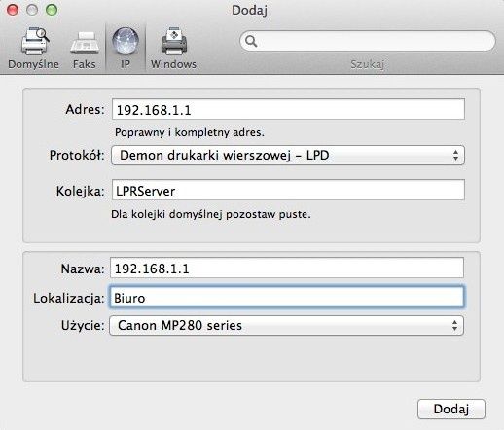Select the Domyślne printer icon
Viewport: 504px width, 430px height.
pyautogui.click(x=35, y=41)
